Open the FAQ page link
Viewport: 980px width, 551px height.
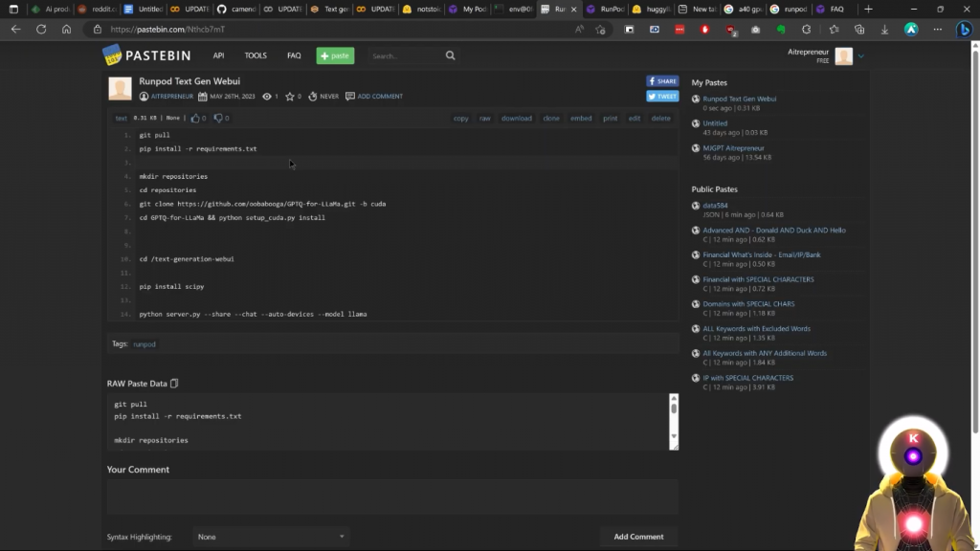point(294,55)
